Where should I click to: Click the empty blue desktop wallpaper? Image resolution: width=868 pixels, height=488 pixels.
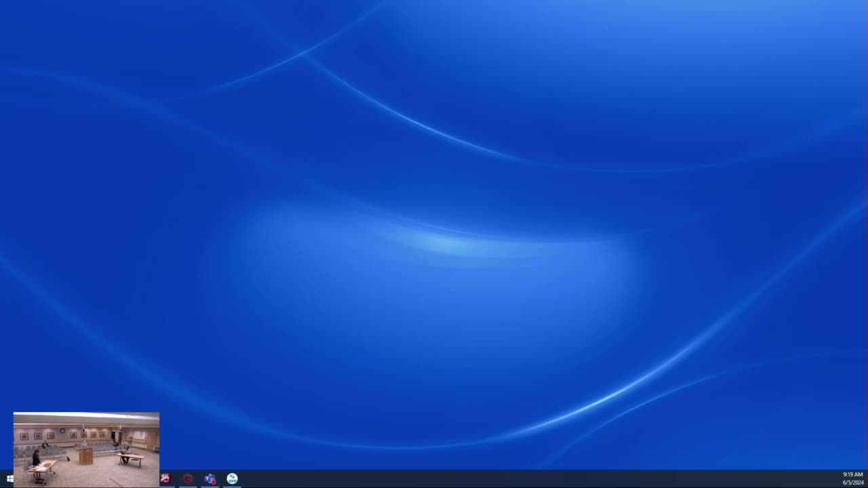[x=434, y=203]
